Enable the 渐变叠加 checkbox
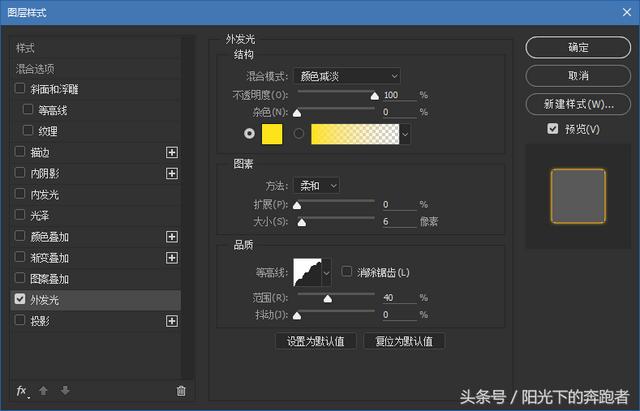640x411 pixels. coord(20,257)
